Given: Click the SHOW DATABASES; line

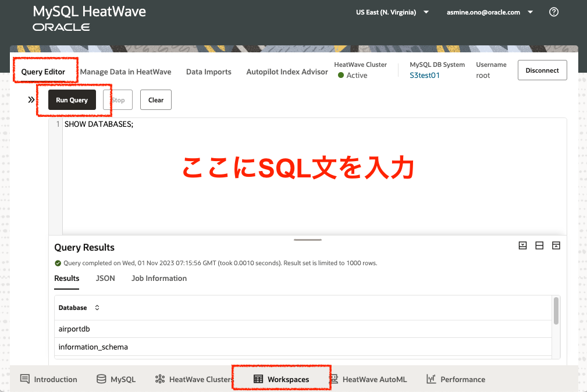Looking at the screenshot, I should (99, 124).
